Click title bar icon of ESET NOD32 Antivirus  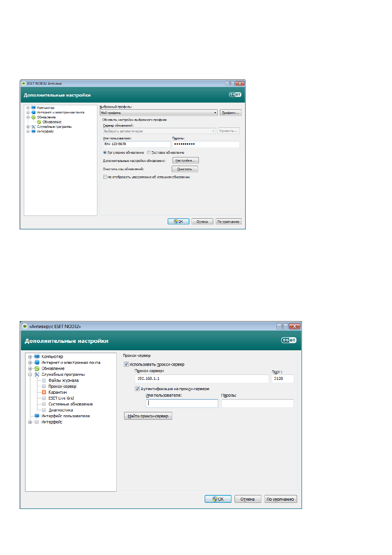click(x=24, y=83)
